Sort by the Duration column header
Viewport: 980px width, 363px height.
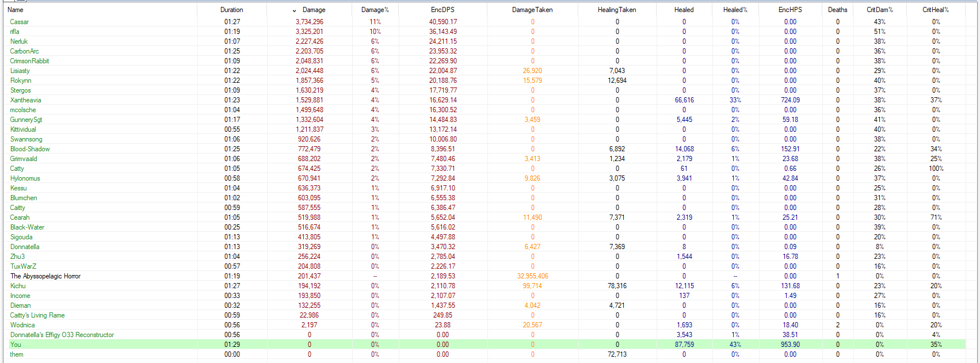[231, 10]
